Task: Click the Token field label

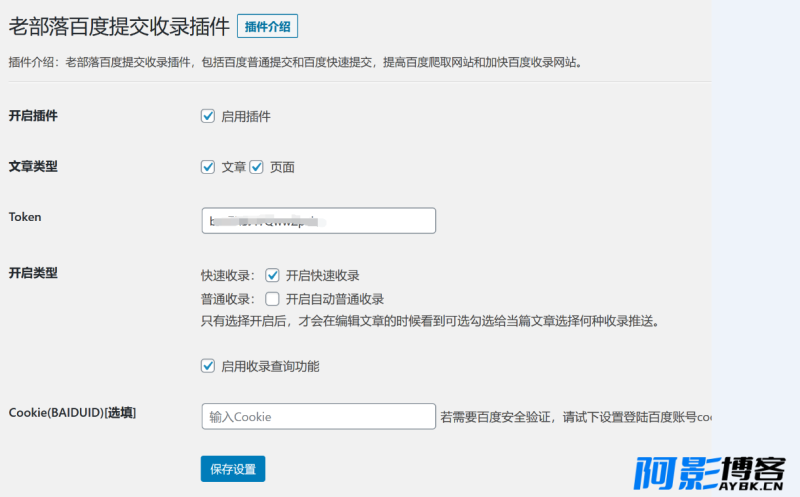Action: point(25,217)
